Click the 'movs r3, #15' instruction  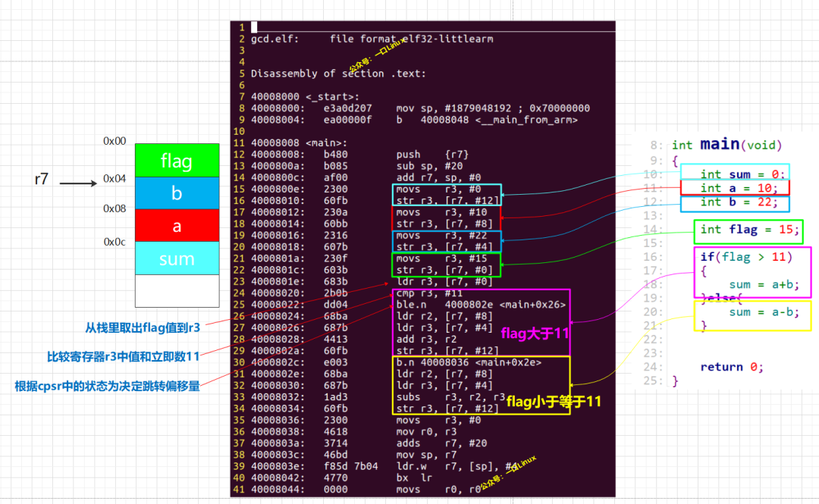coord(441,258)
